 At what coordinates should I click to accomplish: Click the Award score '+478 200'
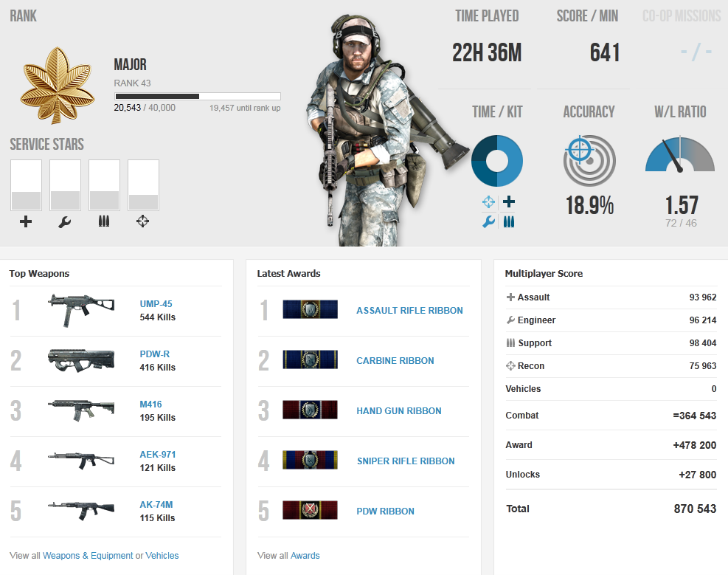695,445
